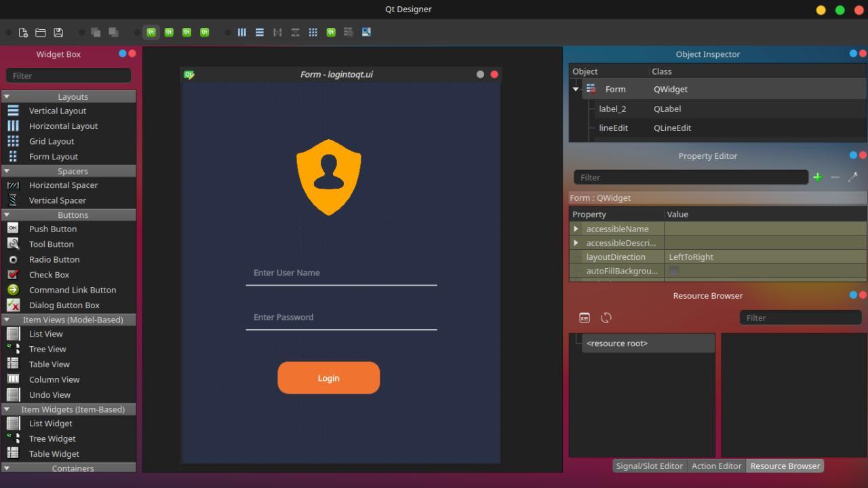Collapse the Form node in Object Inspector
Screen dimensions: 868x488
[576, 89]
